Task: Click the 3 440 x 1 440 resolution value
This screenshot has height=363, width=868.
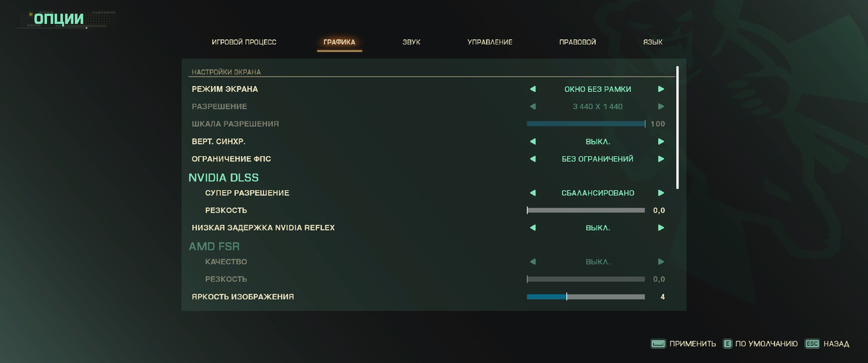Action: [x=597, y=107]
